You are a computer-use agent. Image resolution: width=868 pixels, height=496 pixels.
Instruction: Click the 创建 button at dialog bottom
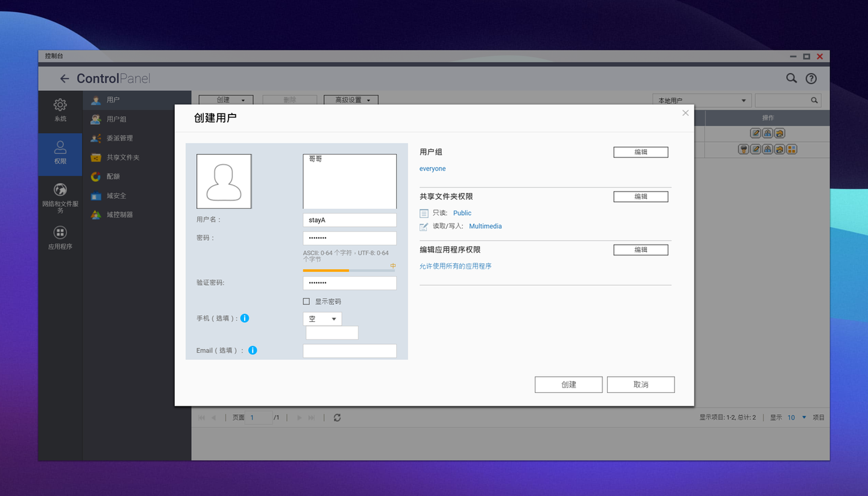[568, 385]
